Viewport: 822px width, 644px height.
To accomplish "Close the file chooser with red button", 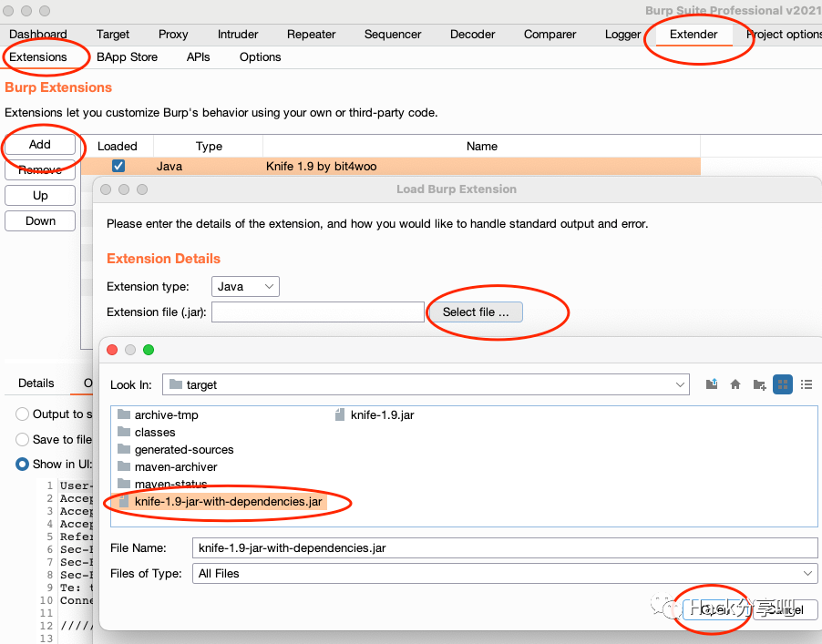I will click(112, 350).
